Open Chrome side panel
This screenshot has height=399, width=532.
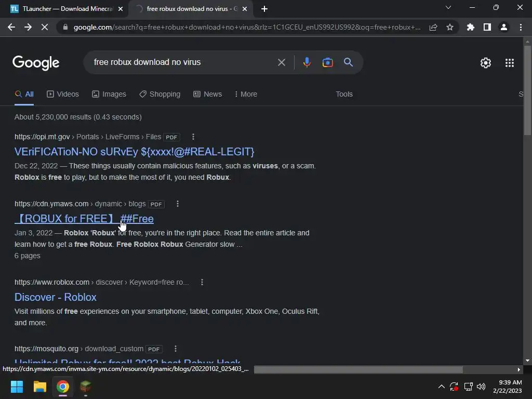[x=487, y=27]
